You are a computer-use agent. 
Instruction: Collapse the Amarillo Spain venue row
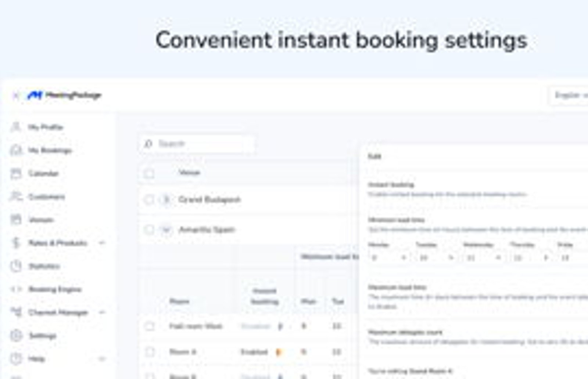click(166, 230)
